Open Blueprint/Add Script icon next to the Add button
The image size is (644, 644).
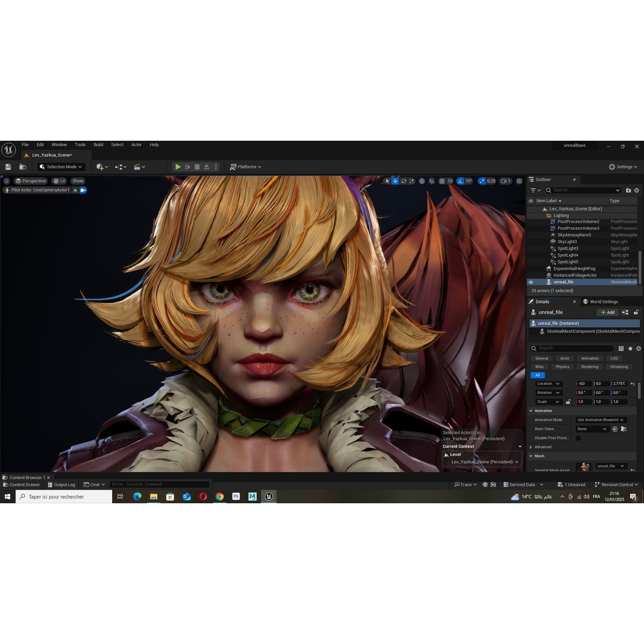coord(625,312)
